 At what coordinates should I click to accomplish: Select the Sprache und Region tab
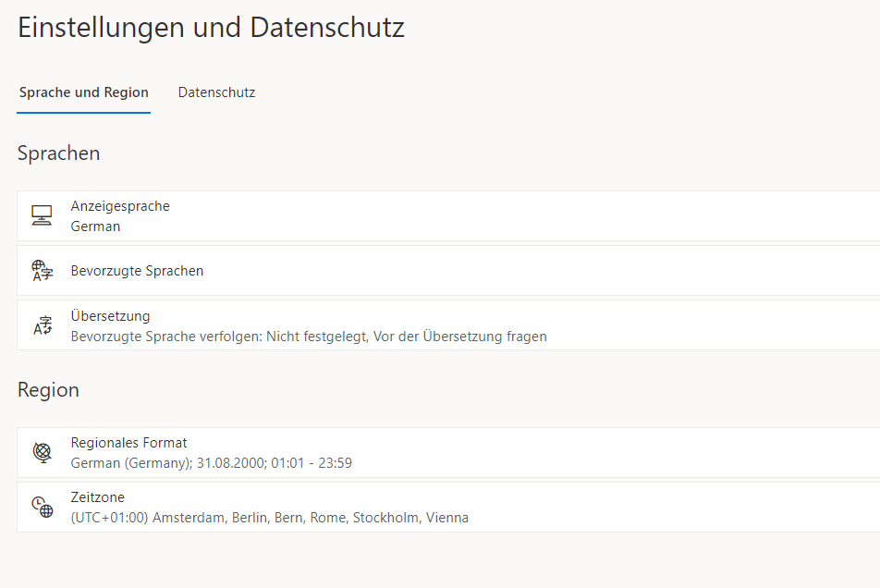[83, 92]
